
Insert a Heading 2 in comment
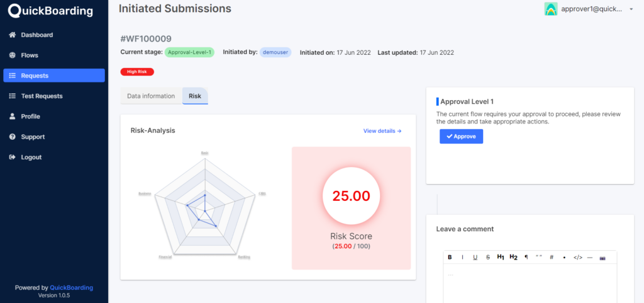[513, 257]
